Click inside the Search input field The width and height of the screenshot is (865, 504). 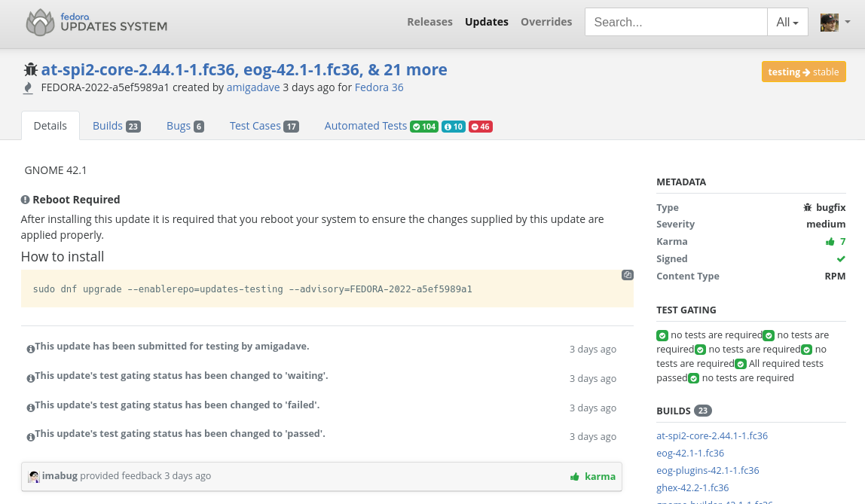point(674,22)
